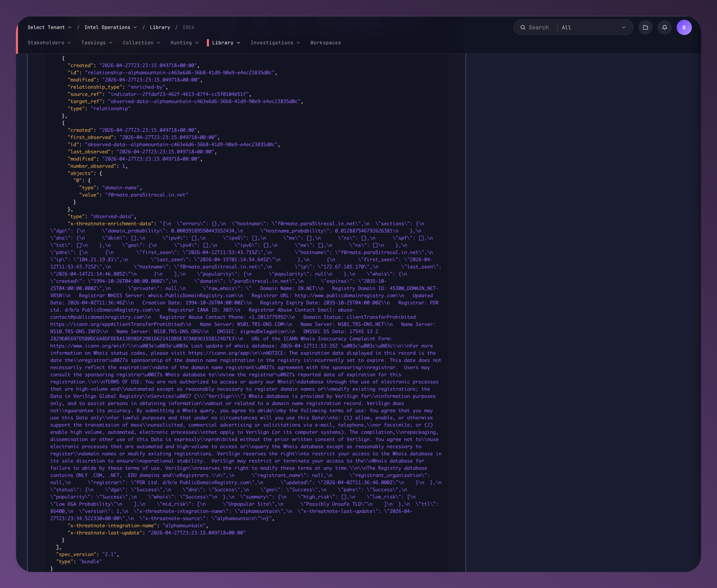Screen dimensions: 717x588
Task: Click the "spec_version" line
Action: click(x=87, y=554)
